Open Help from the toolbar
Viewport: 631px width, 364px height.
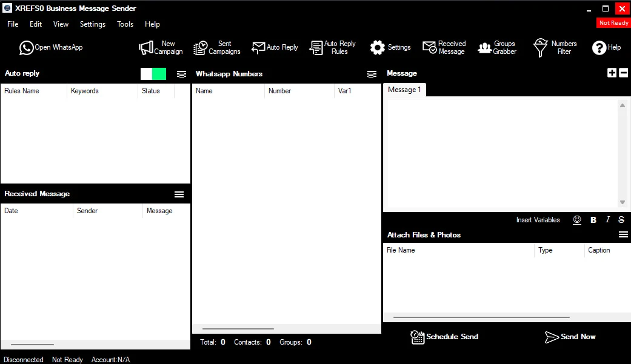point(607,47)
